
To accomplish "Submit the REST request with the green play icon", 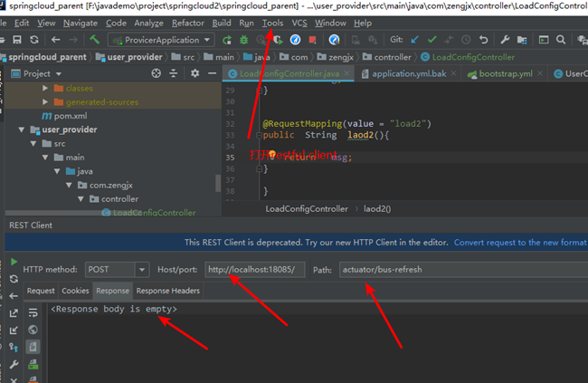I will pos(14,262).
